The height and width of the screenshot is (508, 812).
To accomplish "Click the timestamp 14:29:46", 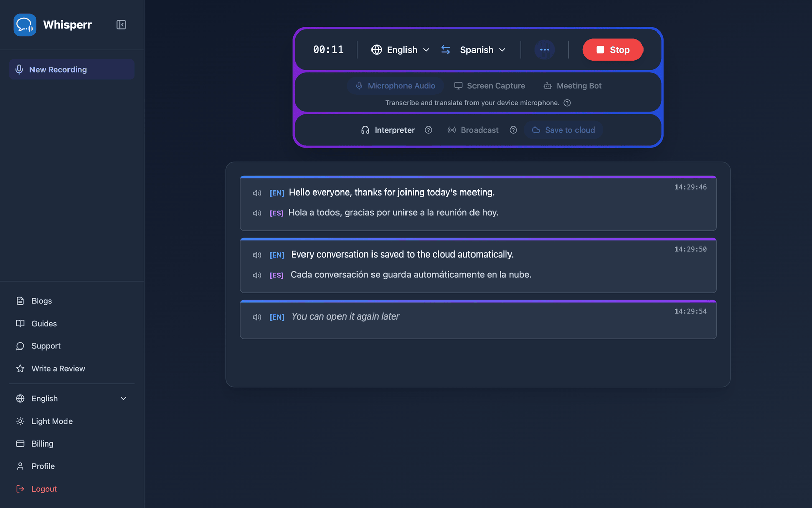I will click(x=691, y=187).
